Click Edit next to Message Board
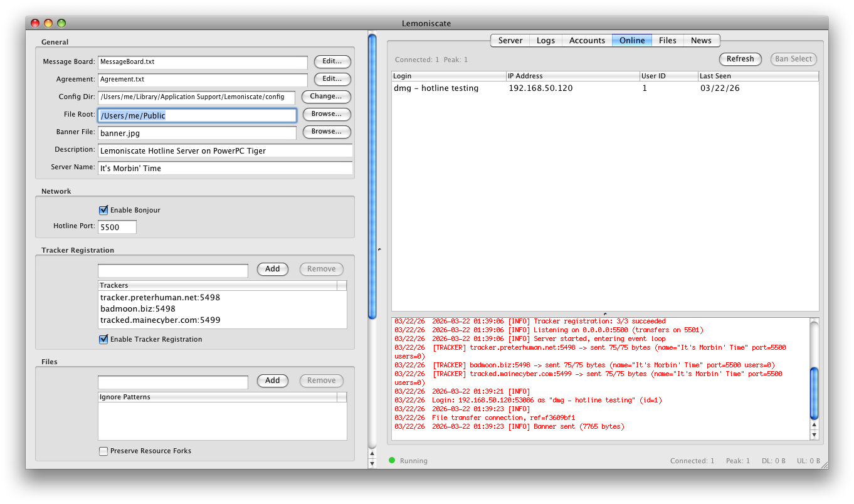854x504 pixels. pyautogui.click(x=332, y=61)
